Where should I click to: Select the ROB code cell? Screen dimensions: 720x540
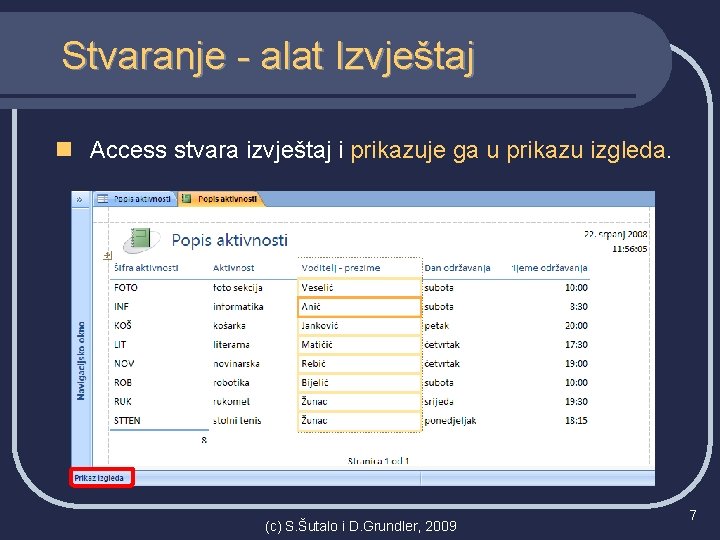tap(123, 382)
